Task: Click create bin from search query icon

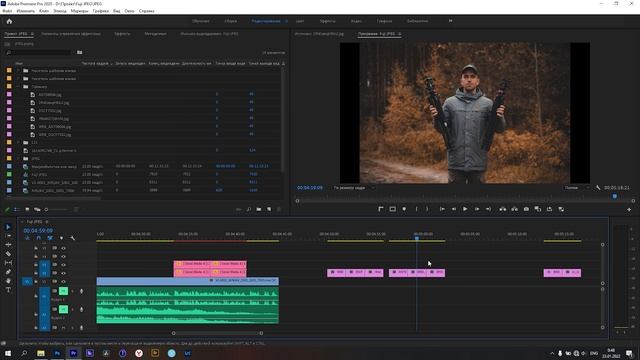Action: (x=80, y=52)
